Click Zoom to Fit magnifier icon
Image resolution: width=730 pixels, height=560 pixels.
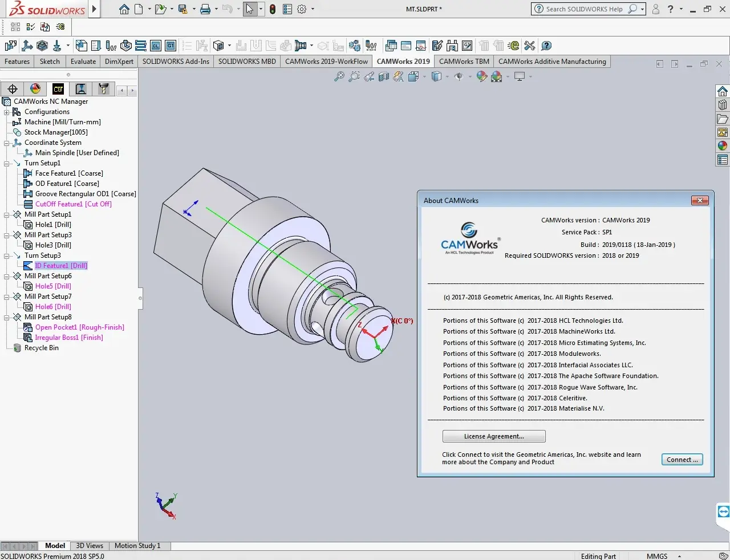(339, 76)
